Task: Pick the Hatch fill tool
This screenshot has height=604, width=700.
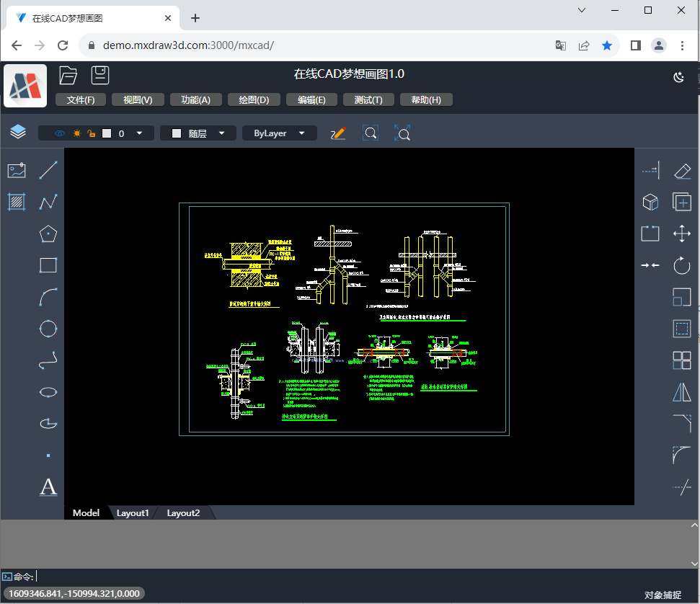Action: (x=17, y=202)
